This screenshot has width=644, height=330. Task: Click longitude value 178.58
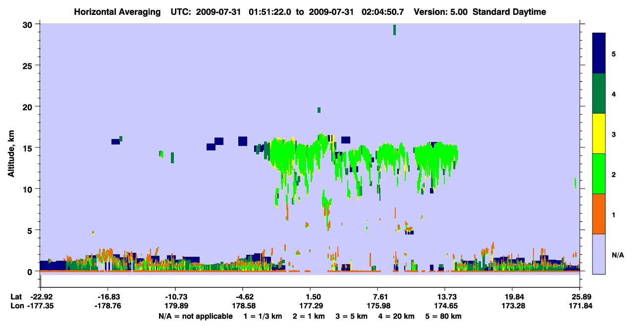click(x=243, y=306)
